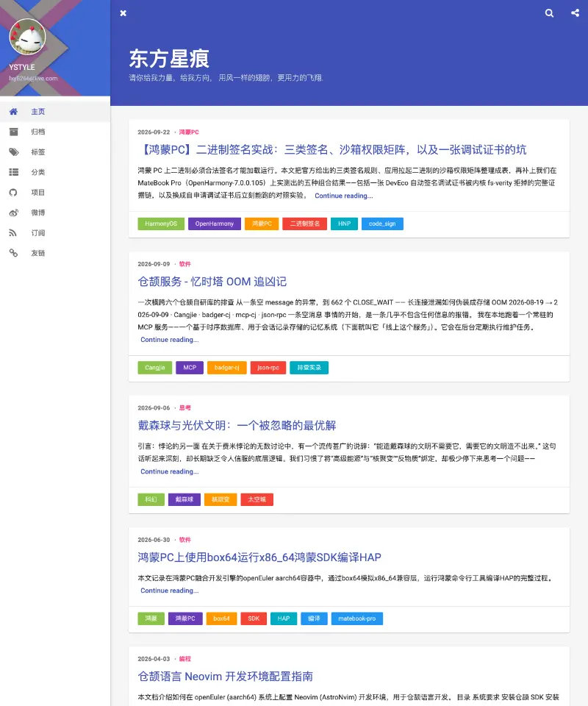The image size is (588, 706).
Task: Select the orange 鸿蒙PC tag on first post
Action: [262, 224]
